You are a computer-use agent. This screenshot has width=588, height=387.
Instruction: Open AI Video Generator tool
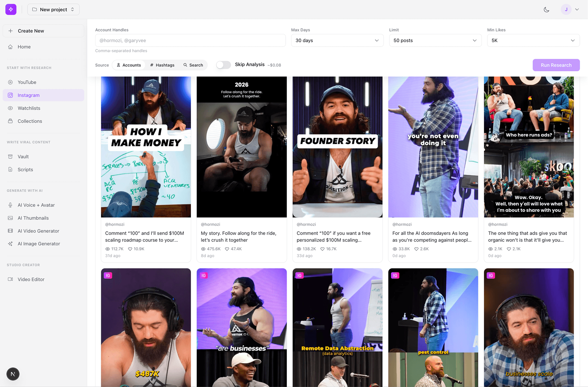point(38,231)
